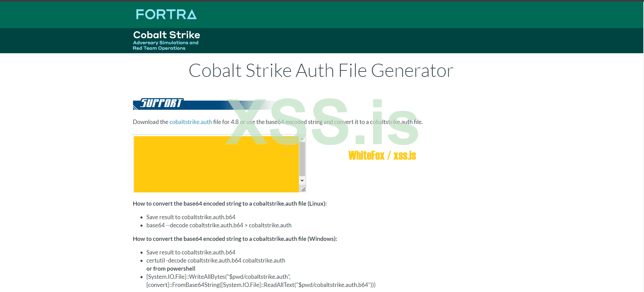Screen dimensions: 644x292
Task: Click inside the yellow base64 text area
Action: [x=216, y=164]
